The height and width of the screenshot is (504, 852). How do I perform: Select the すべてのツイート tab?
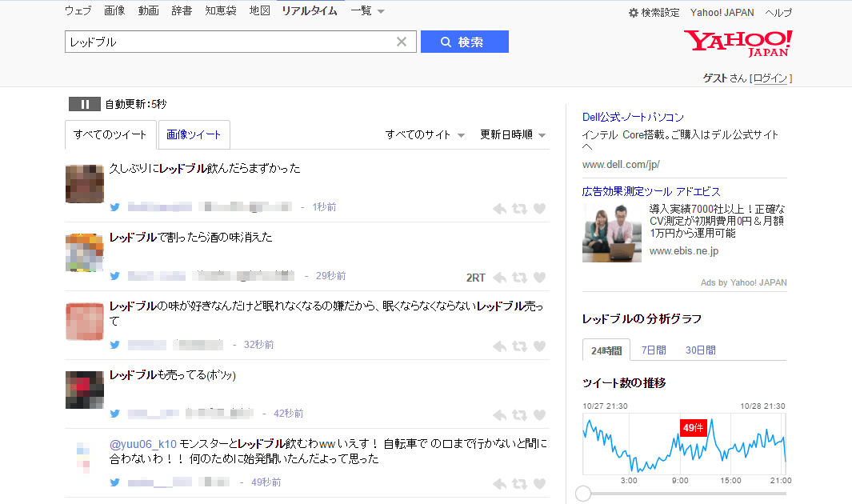coord(110,134)
